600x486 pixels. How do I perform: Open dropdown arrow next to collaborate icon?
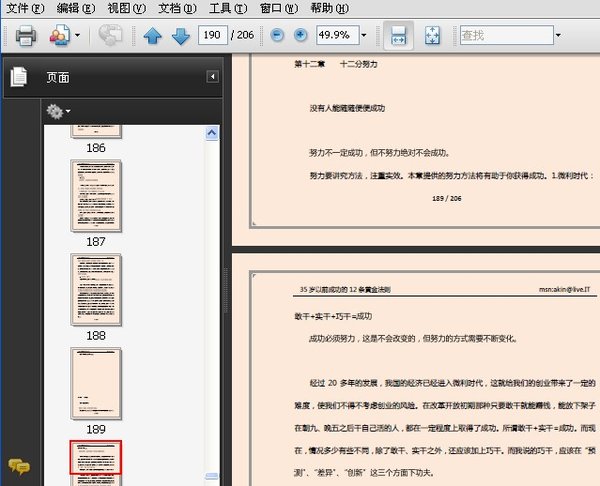pos(77,36)
